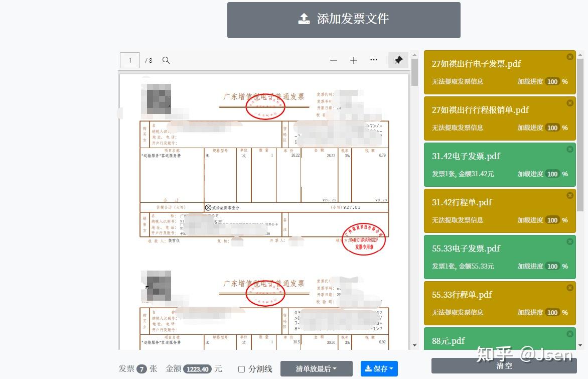Screen dimensions: 588x379
Task: Zoom out with the minus icon
Action: point(333,60)
